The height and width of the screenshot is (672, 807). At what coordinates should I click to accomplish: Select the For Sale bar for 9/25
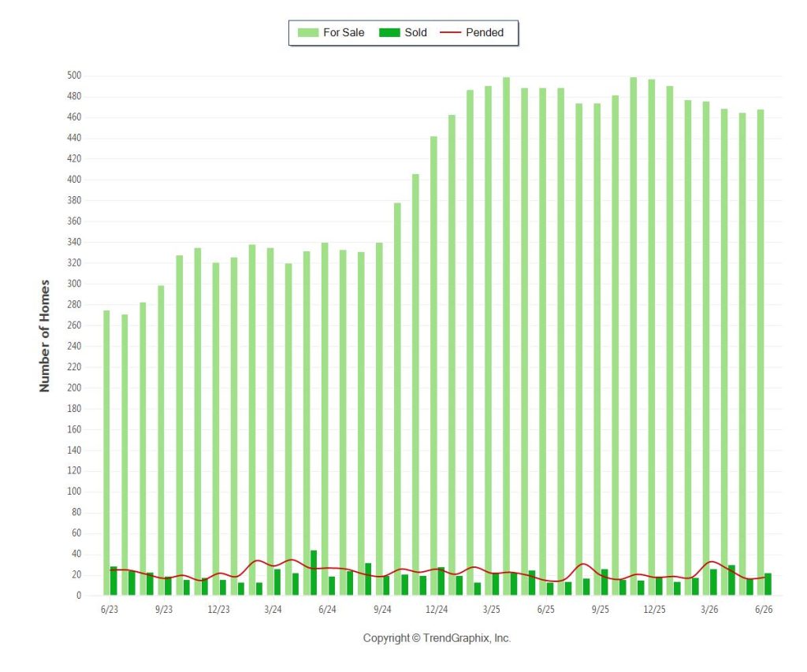click(597, 349)
